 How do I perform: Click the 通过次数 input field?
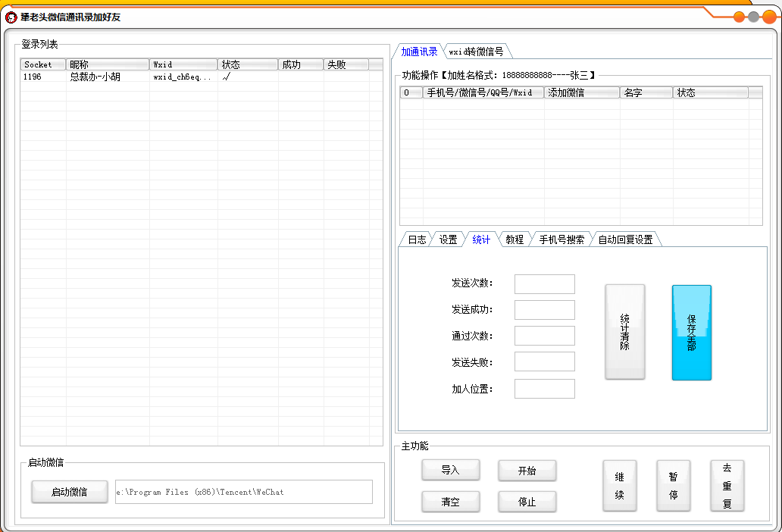(545, 336)
